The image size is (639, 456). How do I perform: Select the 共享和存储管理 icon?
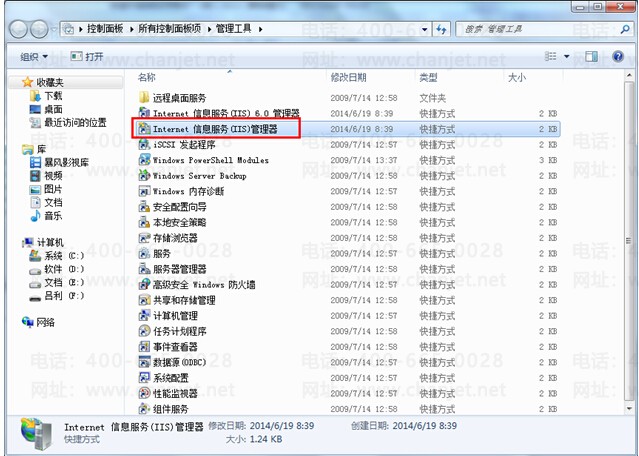(x=144, y=300)
